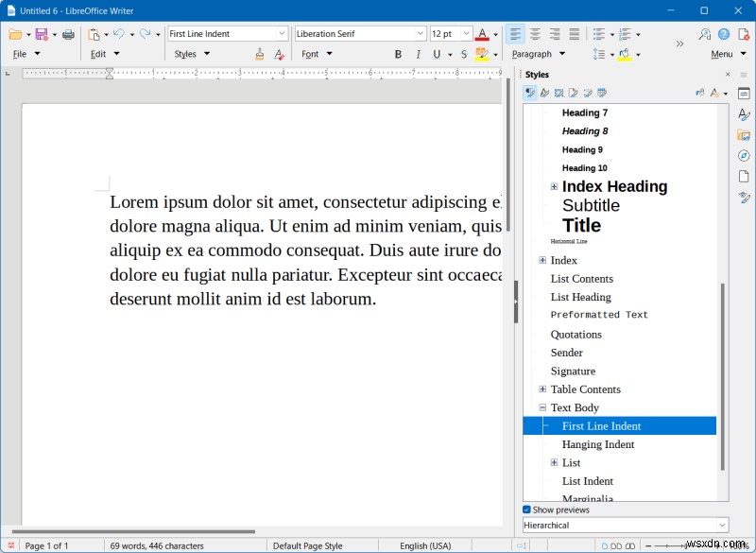Viewport: 756px width, 553px height.
Task: Apply strikethrough to text
Action: [x=462, y=54]
